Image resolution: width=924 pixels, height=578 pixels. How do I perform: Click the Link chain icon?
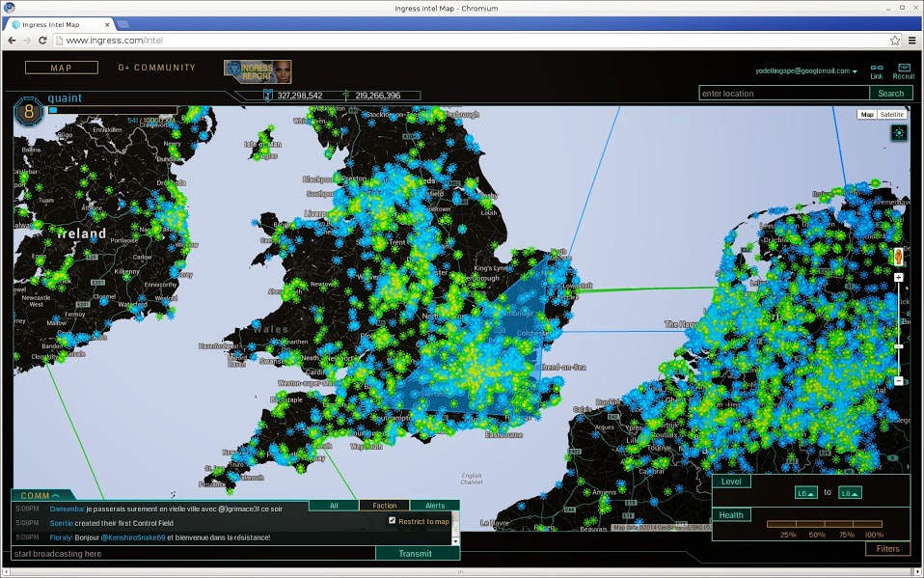876,68
